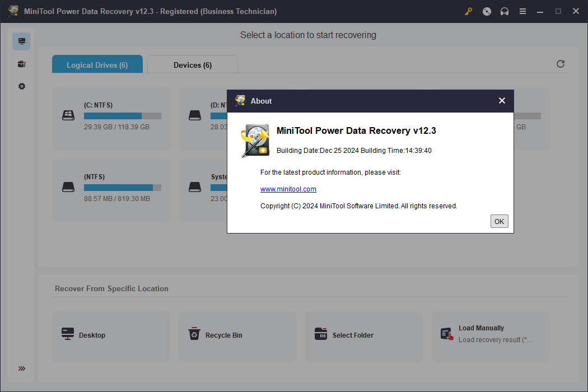
Task: Click 'MiniTool Power Data Recovery v12.3' heading in About
Action: (x=356, y=130)
